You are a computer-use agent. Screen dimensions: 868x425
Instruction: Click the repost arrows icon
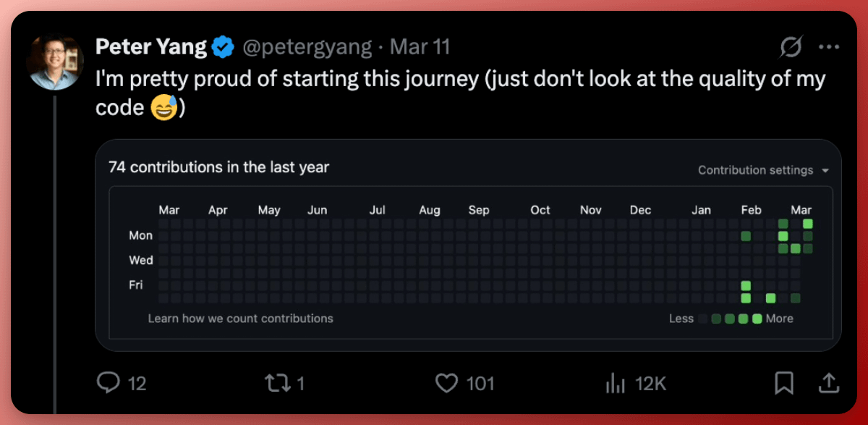(278, 382)
